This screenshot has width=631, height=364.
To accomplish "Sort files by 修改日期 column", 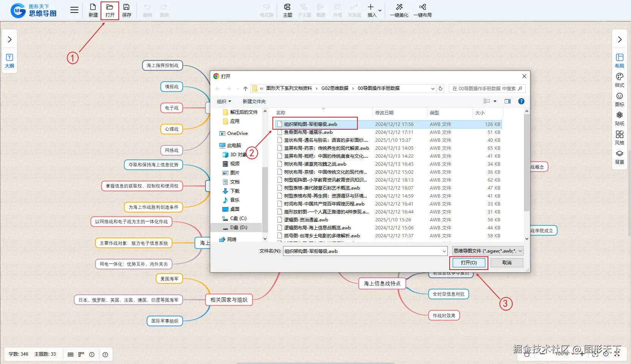I will 384,113.
